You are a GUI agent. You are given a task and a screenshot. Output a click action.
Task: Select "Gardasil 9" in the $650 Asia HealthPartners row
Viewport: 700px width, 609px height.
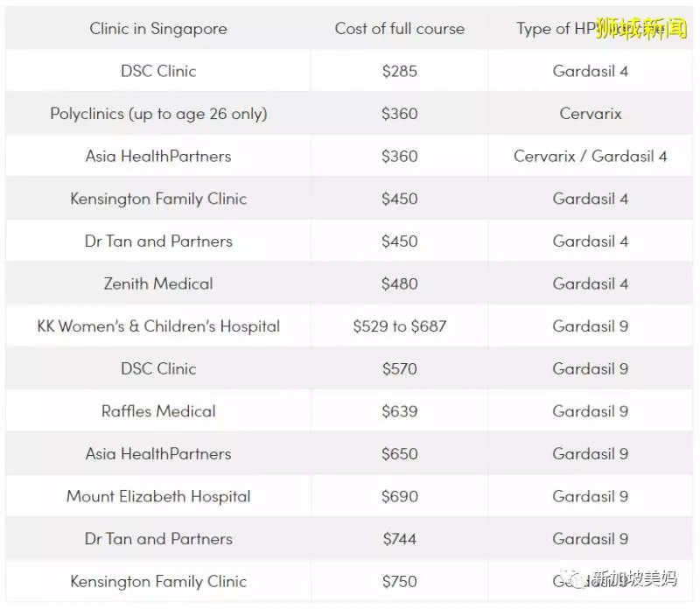pos(590,454)
